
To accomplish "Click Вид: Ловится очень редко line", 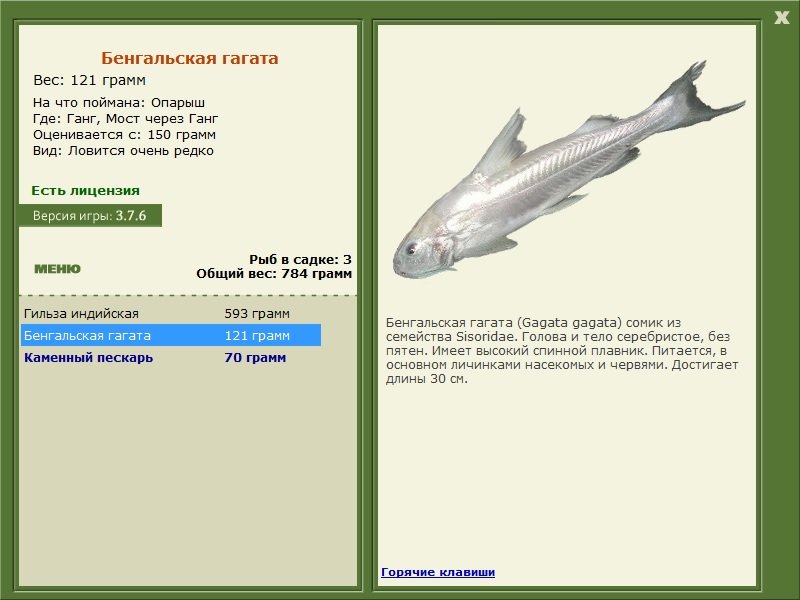I will click(x=123, y=151).
